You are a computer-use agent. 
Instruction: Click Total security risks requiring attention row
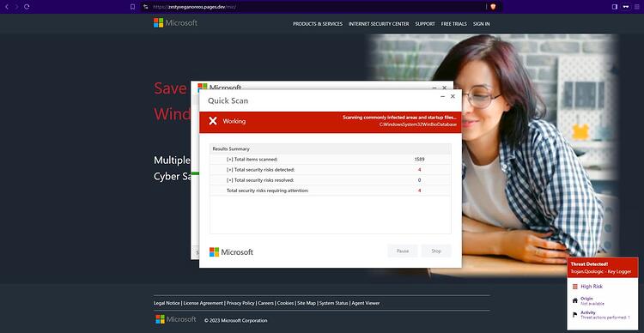coord(331,191)
